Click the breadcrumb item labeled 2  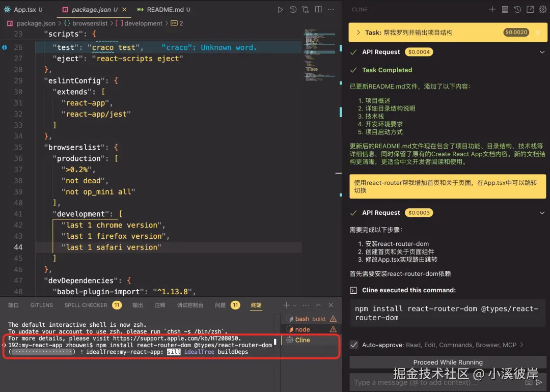tap(177, 23)
